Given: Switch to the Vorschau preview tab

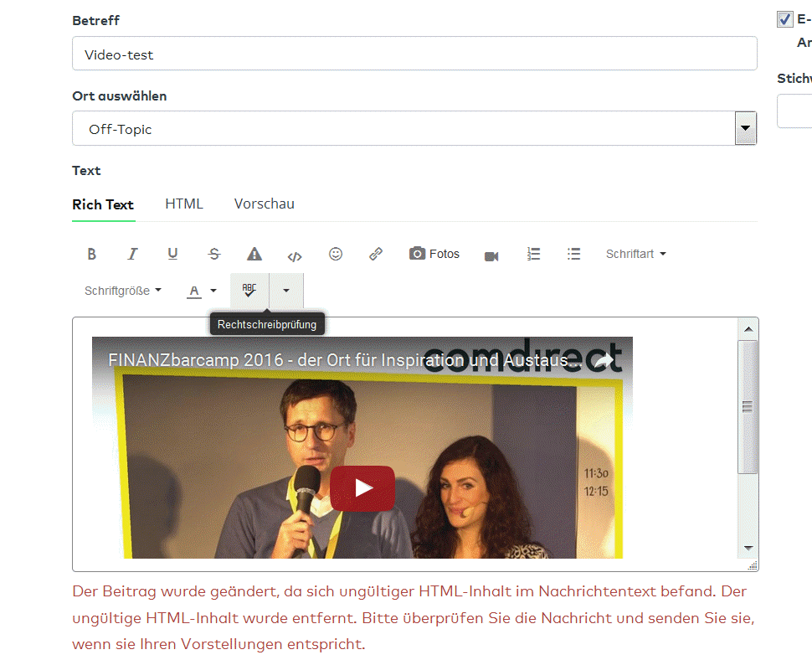Looking at the screenshot, I should tap(264, 204).
